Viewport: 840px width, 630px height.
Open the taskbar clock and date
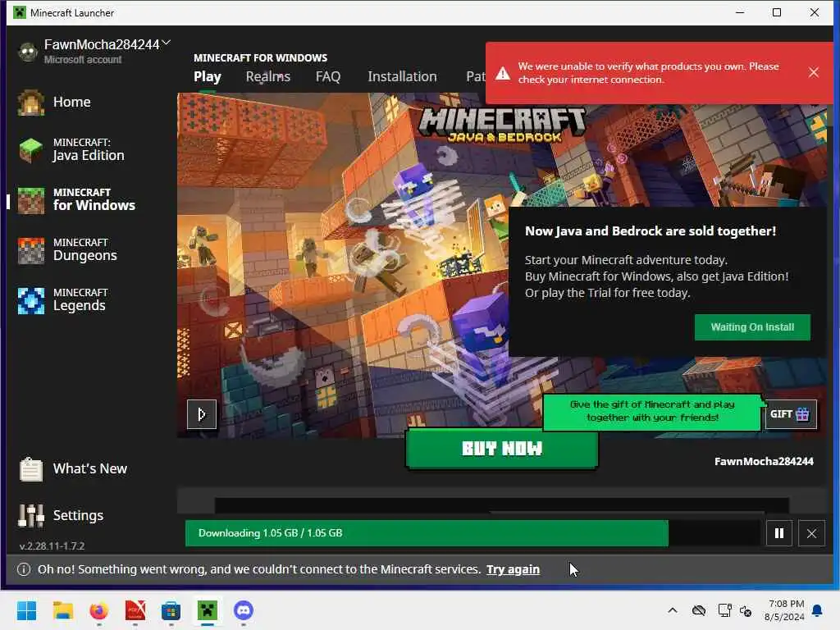pyautogui.click(x=785, y=610)
